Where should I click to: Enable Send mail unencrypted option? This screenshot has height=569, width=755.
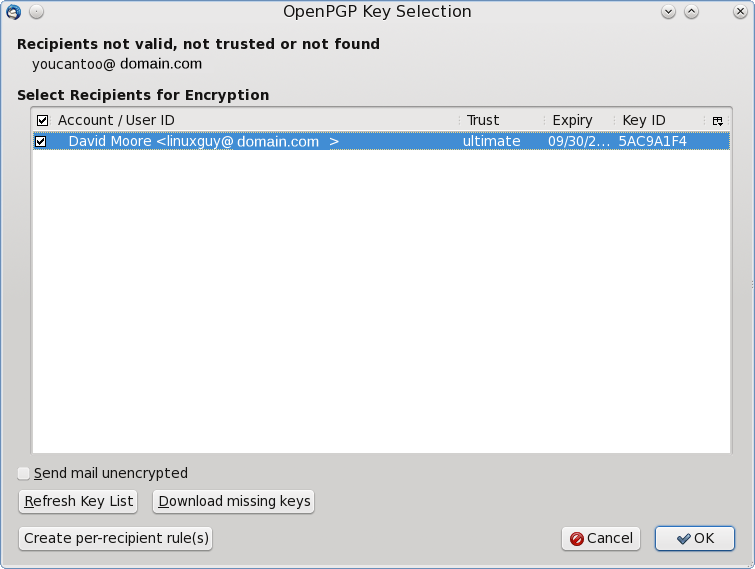(x=23, y=473)
